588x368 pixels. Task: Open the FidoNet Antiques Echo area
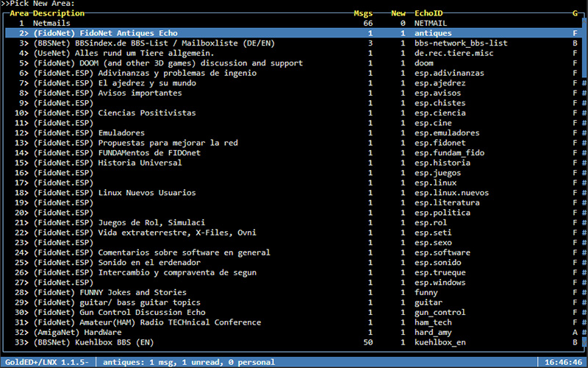(x=293, y=33)
